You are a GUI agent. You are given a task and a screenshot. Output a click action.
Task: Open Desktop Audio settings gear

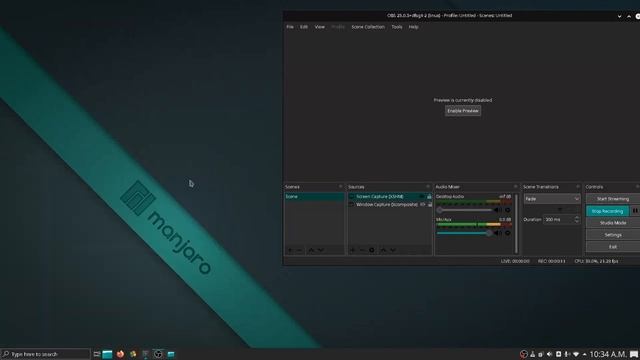[508, 210]
